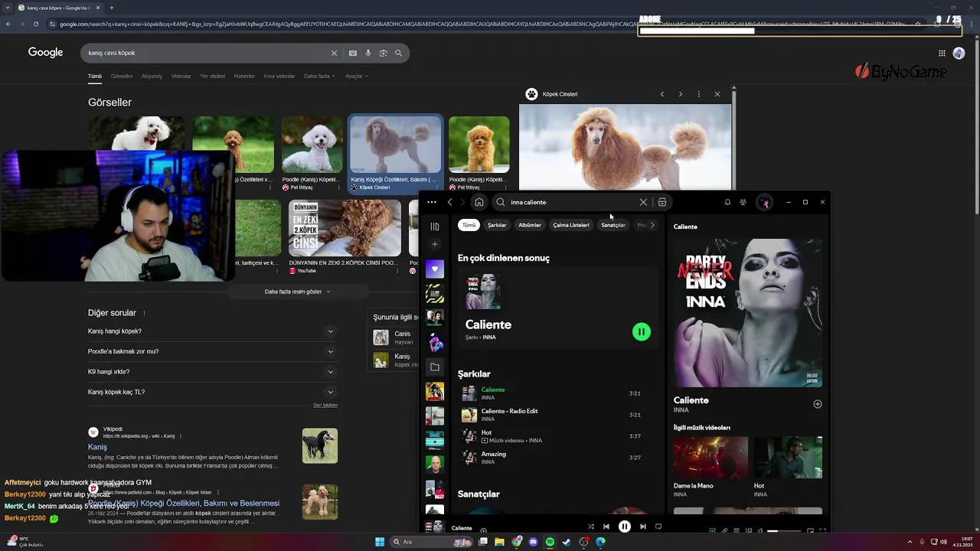
Task: Pause the Caliente top result
Action: 642,331
